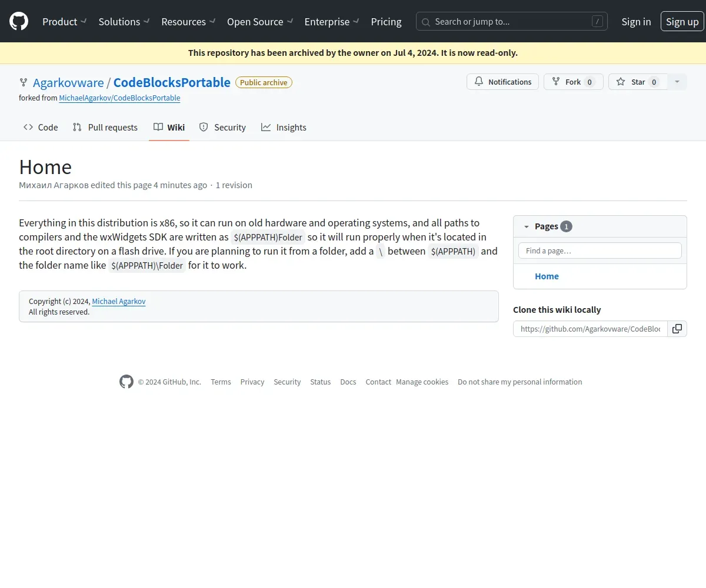Expand the Resources menu
Screen dimensions: 706x588
188,21
